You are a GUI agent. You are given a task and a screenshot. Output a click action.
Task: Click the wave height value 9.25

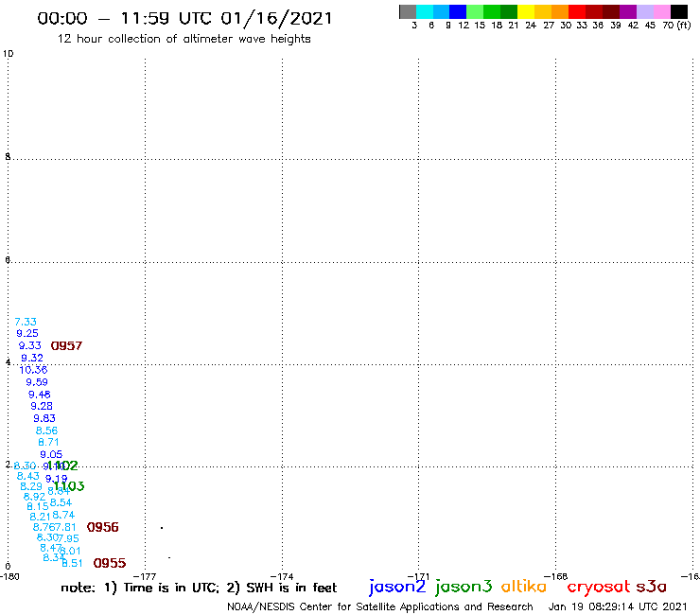[27, 333]
